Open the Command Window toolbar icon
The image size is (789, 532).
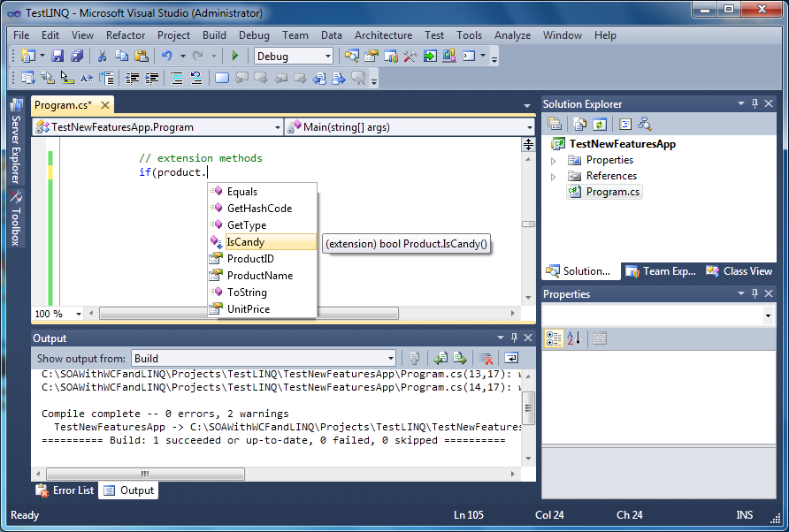click(469, 56)
